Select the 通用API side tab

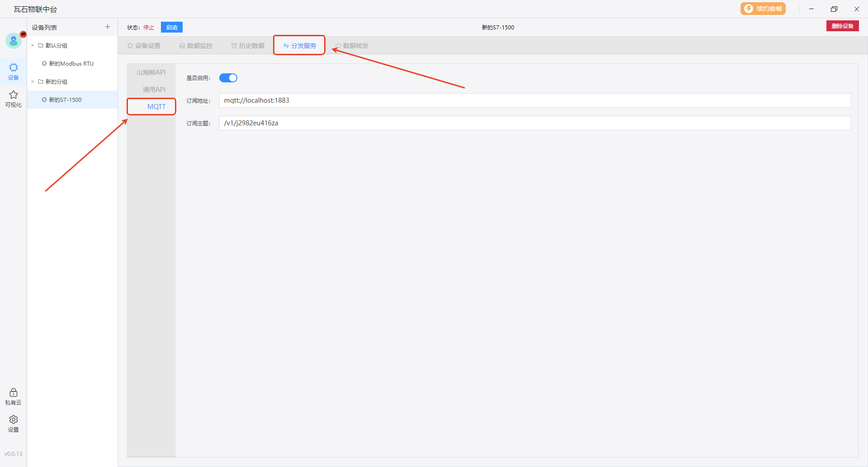(154, 90)
